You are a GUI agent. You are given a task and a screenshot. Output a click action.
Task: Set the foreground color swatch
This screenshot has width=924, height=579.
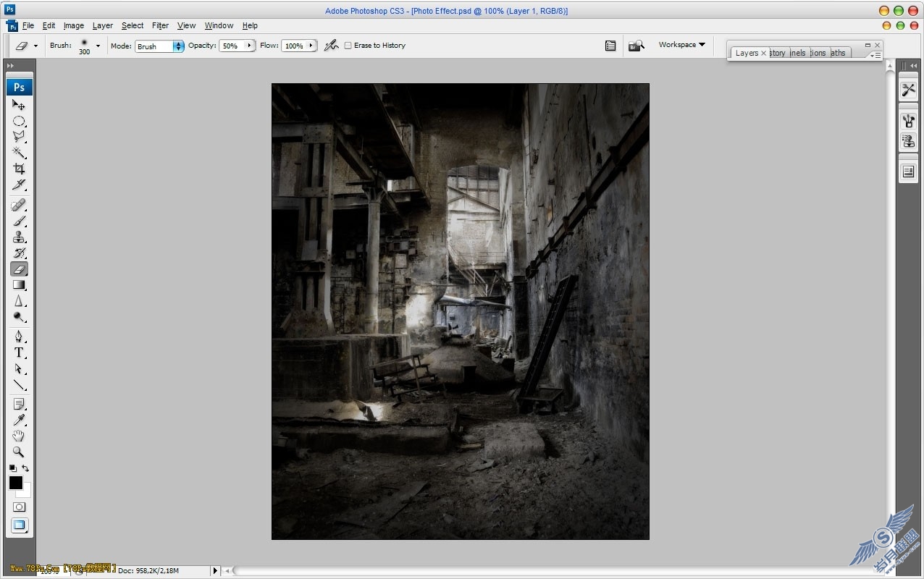pos(16,483)
